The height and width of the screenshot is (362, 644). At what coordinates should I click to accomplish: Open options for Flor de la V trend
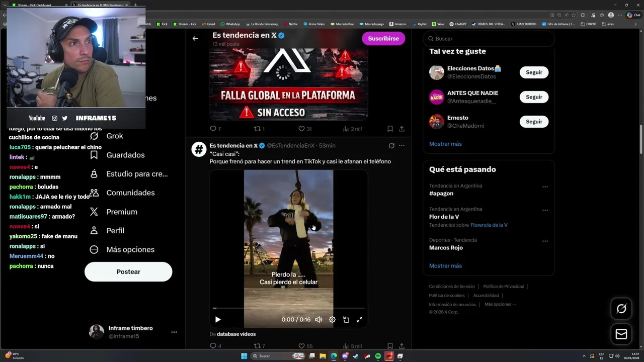pyautogui.click(x=545, y=210)
